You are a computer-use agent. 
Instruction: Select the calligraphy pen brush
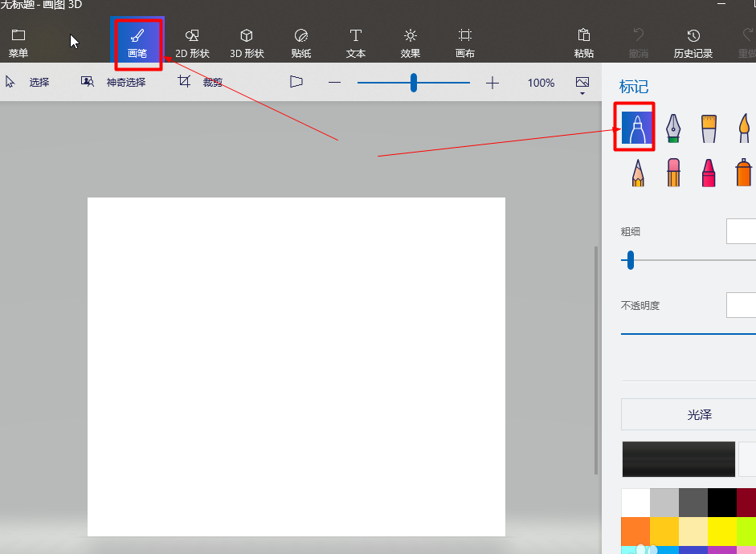[x=673, y=128]
